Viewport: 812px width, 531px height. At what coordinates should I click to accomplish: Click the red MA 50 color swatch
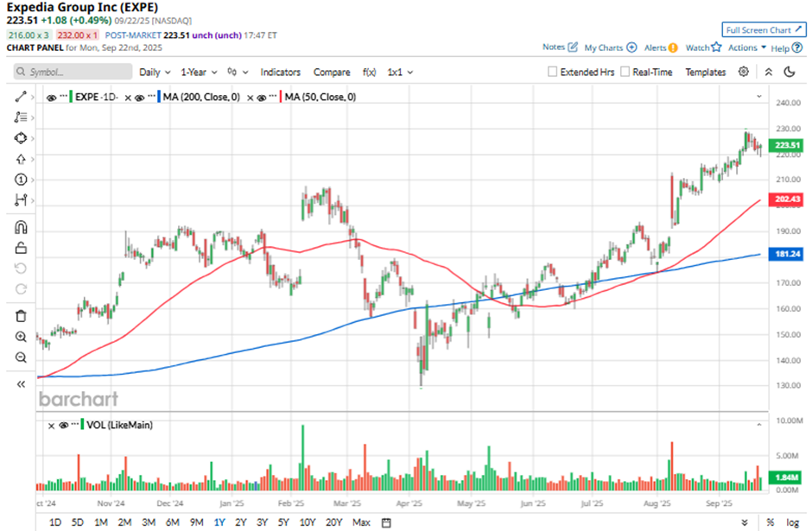[x=282, y=97]
